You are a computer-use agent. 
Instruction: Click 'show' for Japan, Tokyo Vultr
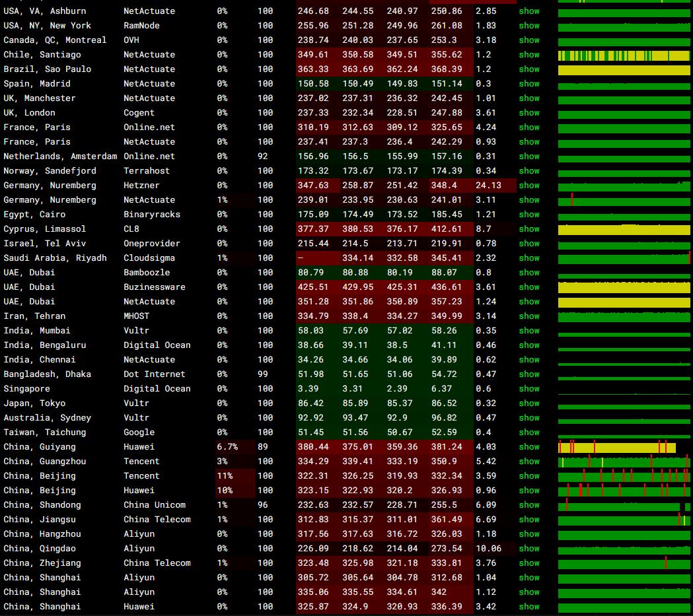[x=529, y=403]
